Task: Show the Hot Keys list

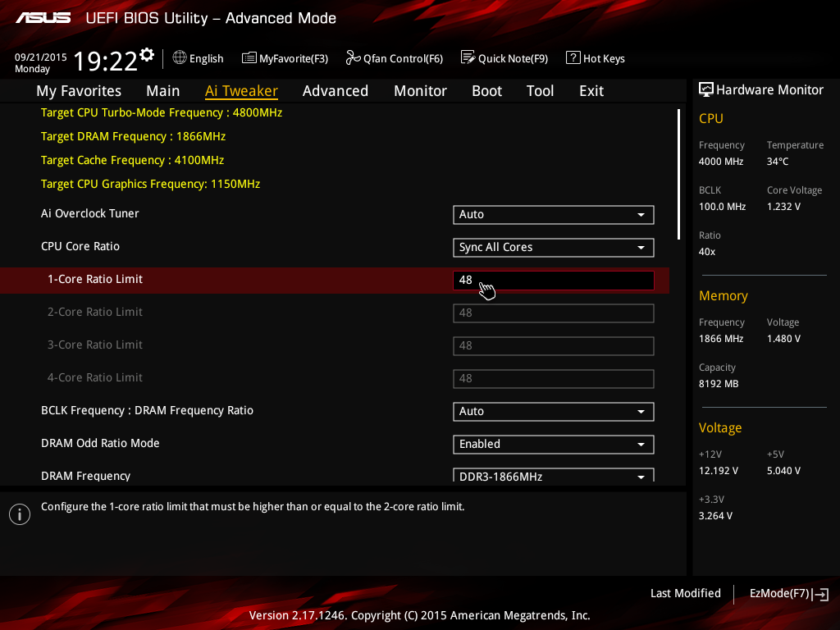Action: [596, 58]
